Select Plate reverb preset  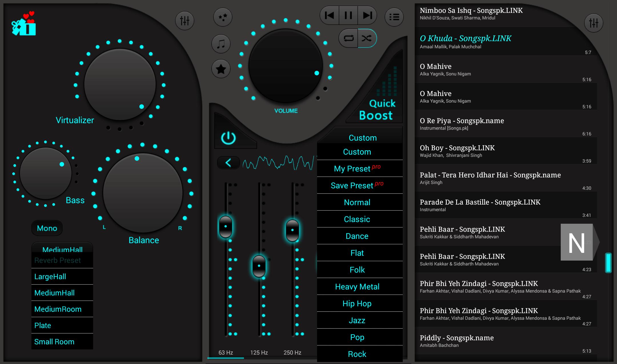coord(62,325)
